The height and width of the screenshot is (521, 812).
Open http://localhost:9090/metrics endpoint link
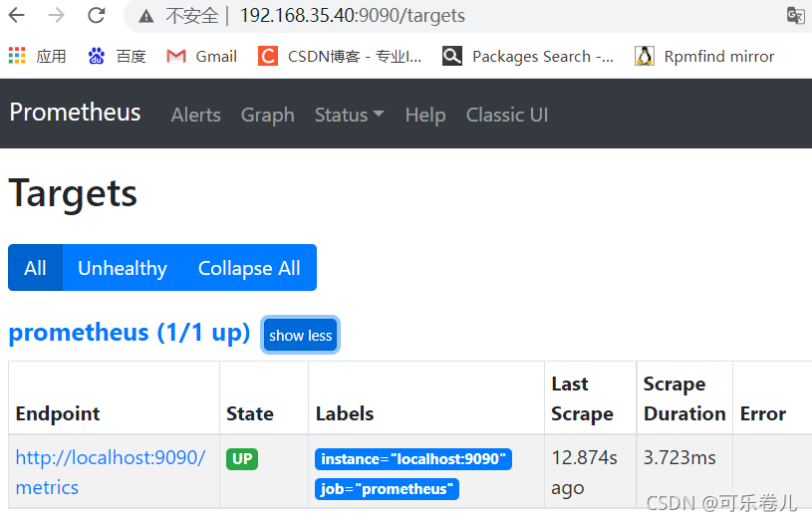111,472
